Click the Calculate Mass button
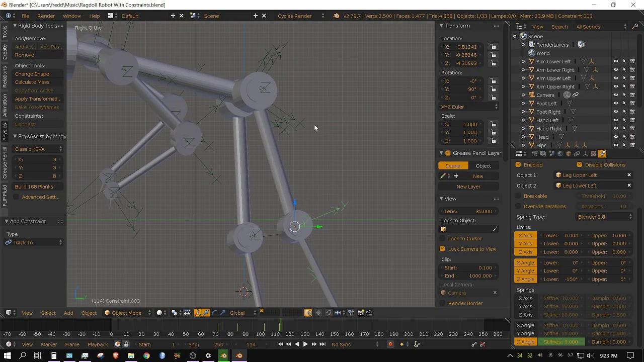Screen dimensions: 644x362 pyautogui.click(x=32, y=82)
